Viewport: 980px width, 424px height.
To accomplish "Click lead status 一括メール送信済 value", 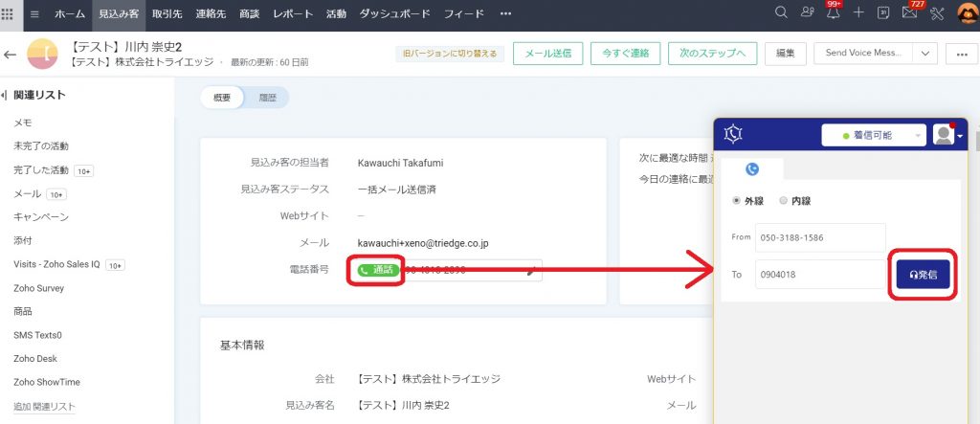I will 397,190.
